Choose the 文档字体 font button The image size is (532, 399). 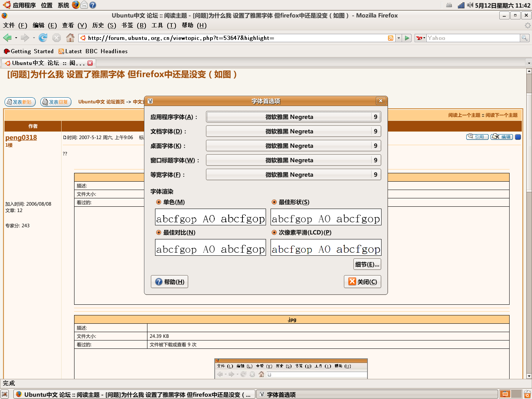click(x=293, y=131)
